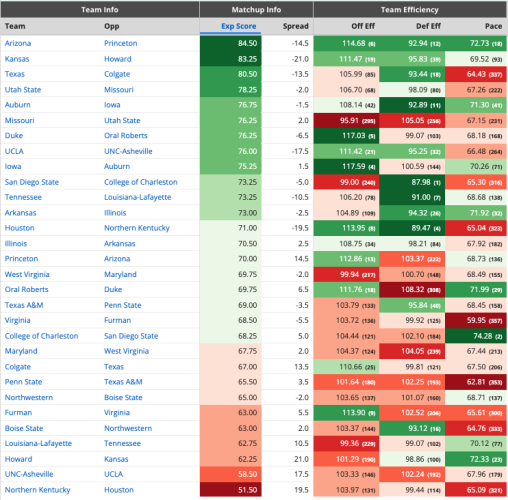This screenshot has width=508, height=500.
Task: Open Utah State link in Team column
Action: coord(23,90)
